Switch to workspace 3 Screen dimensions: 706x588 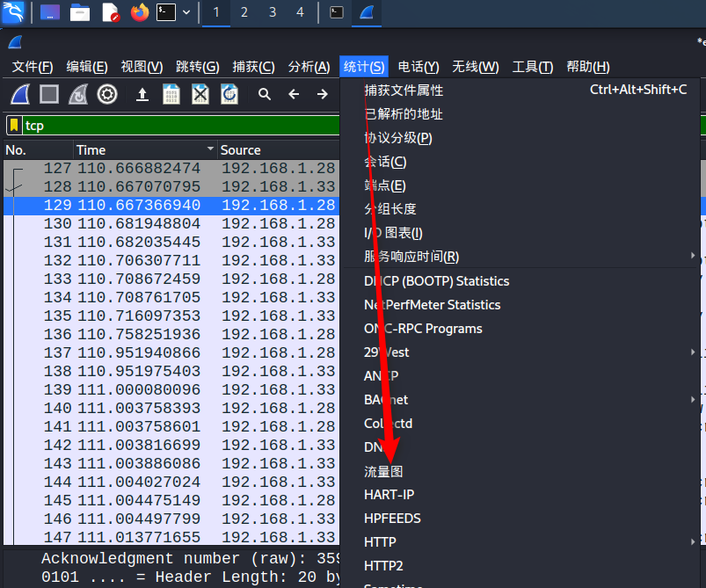point(273,12)
